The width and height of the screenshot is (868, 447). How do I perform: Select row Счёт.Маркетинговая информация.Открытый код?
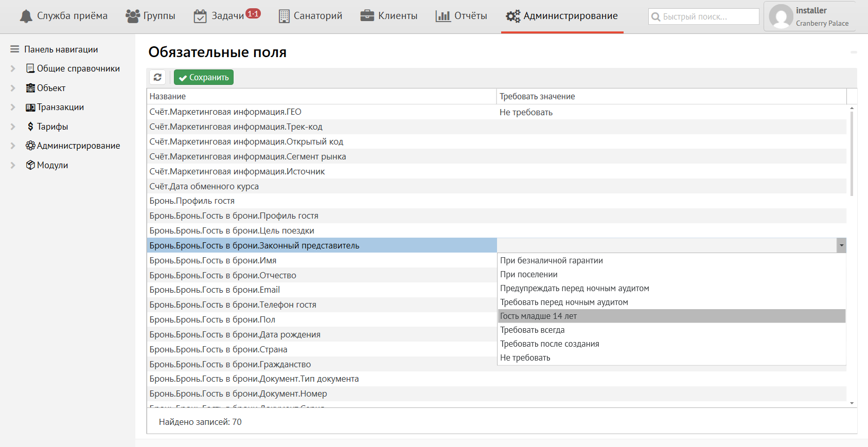(497, 141)
